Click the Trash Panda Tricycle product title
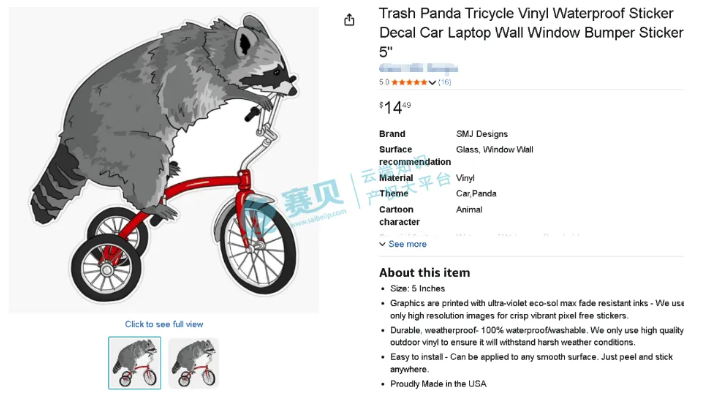Image resolution: width=710 pixels, height=410 pixels. [x=530, y=32]
